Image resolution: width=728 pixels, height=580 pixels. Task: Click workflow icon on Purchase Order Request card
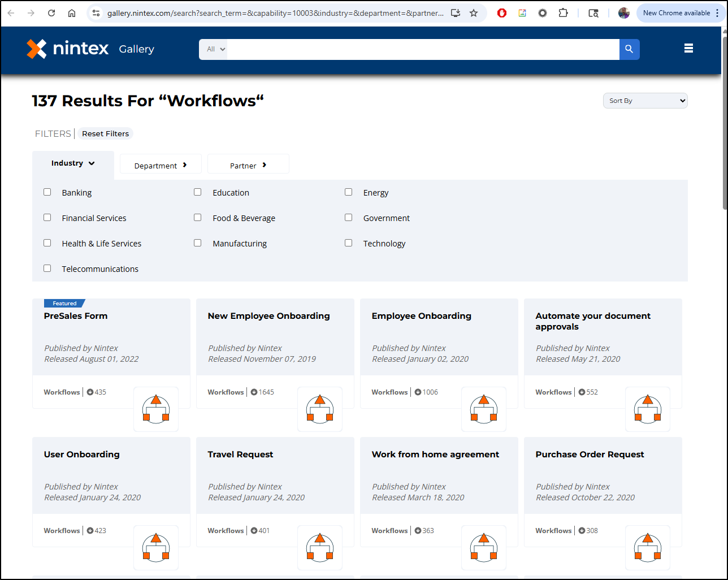[x=648, y=548]
